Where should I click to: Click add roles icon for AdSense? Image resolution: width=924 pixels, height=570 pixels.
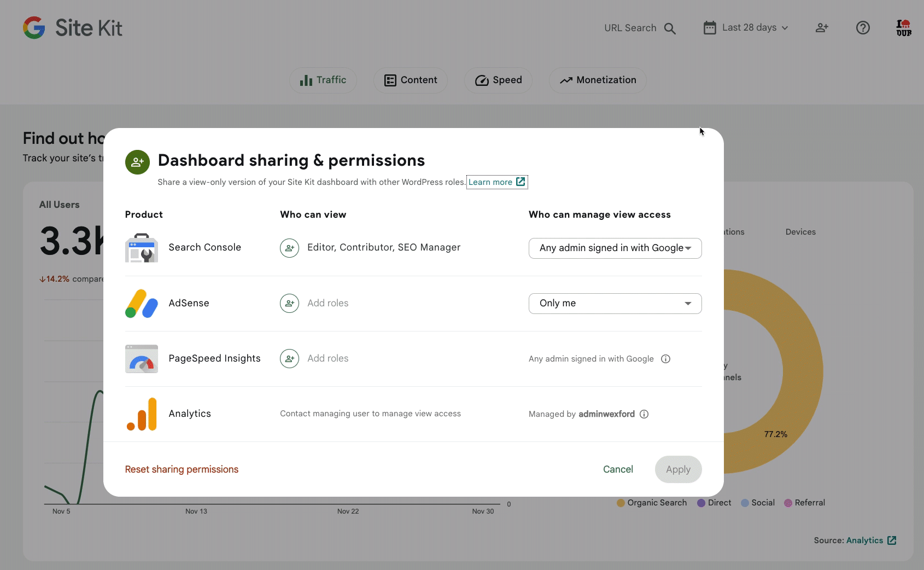coord(289,303)
